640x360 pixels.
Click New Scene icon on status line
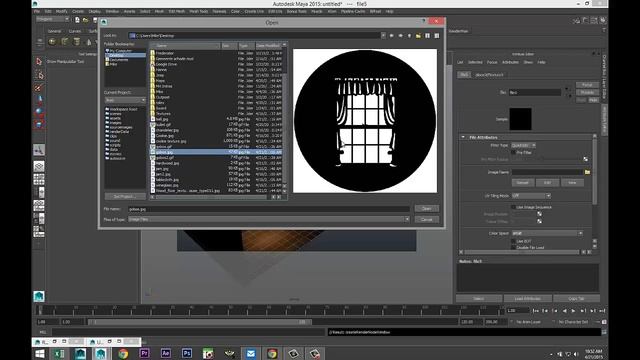coord(77,20)
